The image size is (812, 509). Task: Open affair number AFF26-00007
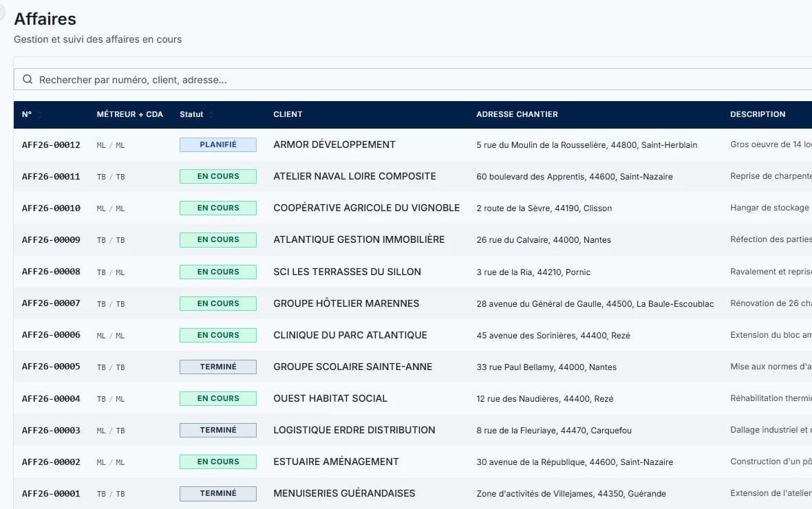coord(52,303)
